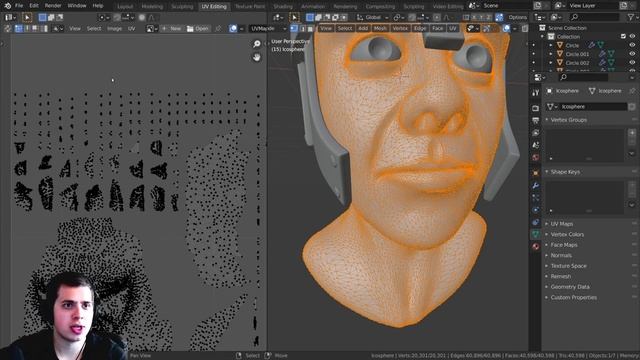Open Add menu in 3D viewport
640x360 pixels.
tap(363, 29)
